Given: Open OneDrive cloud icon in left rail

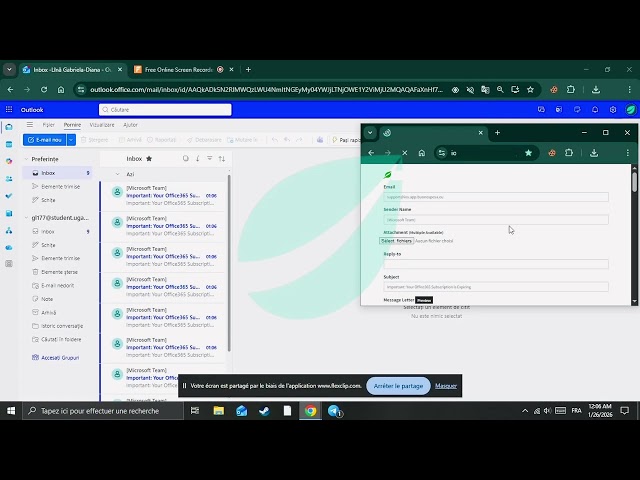Looking at the screenshot, I should [9, 247].
